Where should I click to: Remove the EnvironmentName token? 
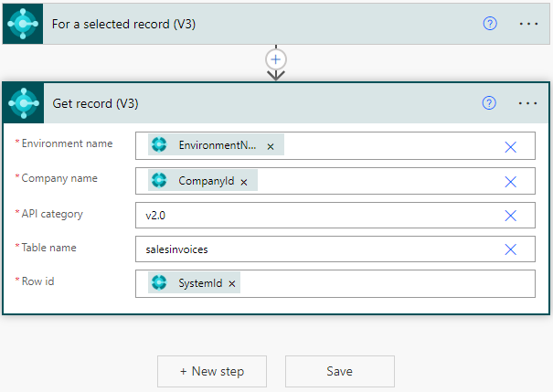click(271, 146)
